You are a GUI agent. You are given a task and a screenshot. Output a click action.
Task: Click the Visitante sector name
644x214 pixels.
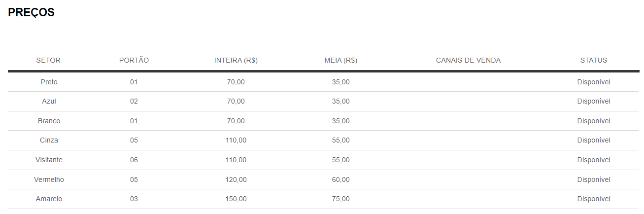[x=49, y=160]
